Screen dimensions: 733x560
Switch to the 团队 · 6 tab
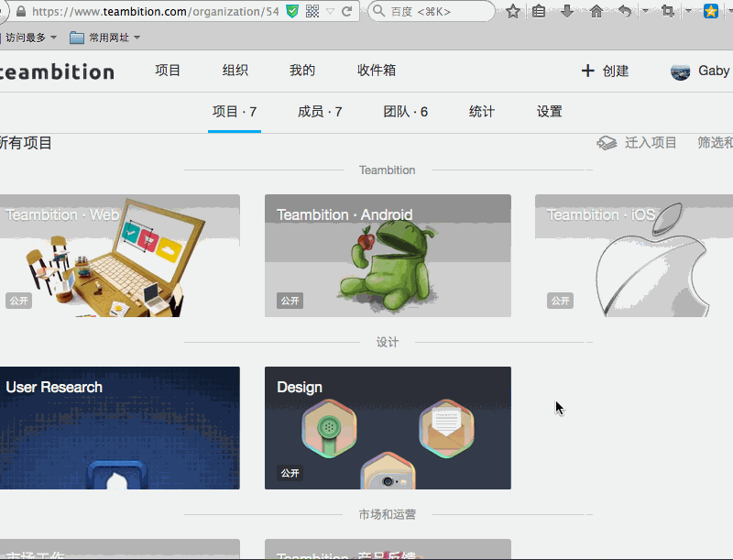(x=405, y=112)
